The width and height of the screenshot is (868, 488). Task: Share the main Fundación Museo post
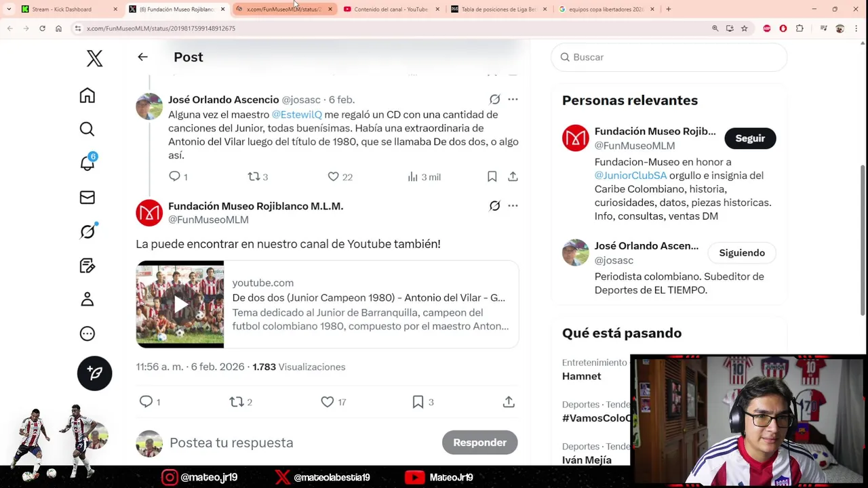coord(509,402)
